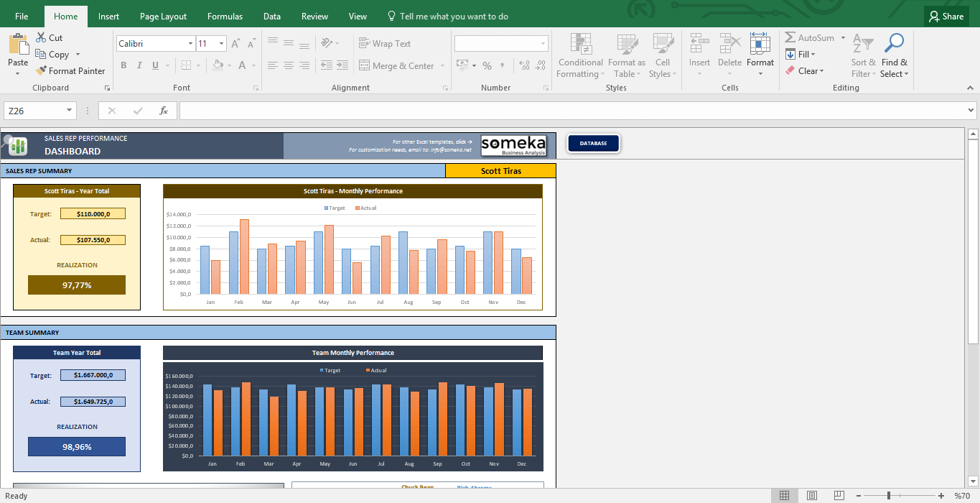Click the formula bar input field

(x=572, y=111)
